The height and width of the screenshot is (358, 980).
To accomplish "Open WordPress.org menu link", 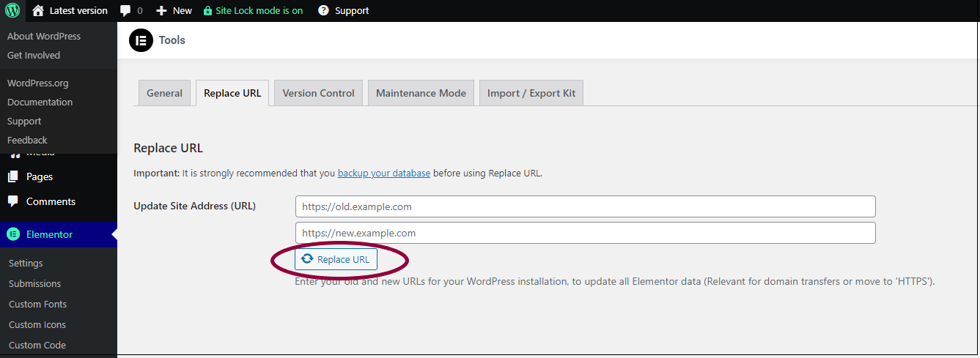I will (x=38, y=83).
